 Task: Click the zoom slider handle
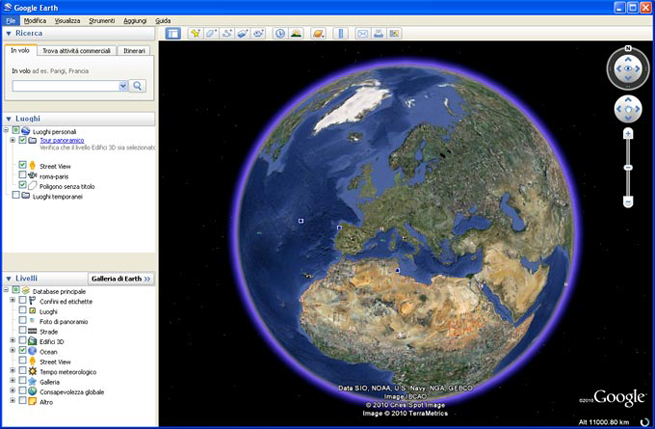[x=628, y=168]
